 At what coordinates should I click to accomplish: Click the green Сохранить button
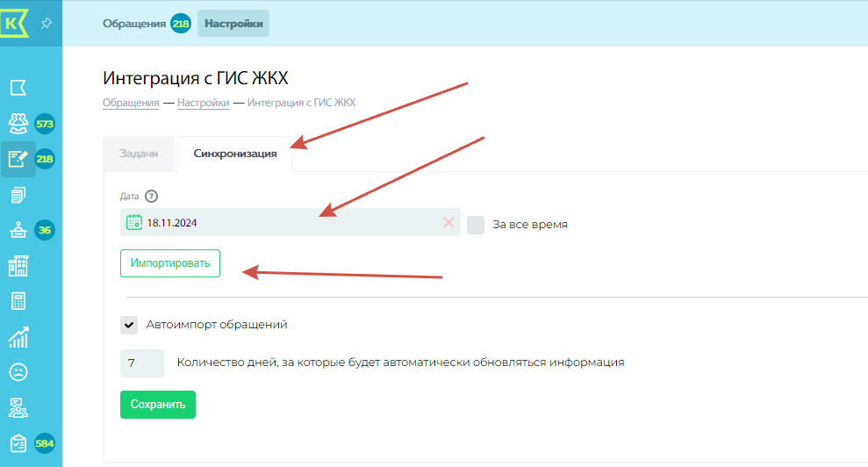click(158, 405)
